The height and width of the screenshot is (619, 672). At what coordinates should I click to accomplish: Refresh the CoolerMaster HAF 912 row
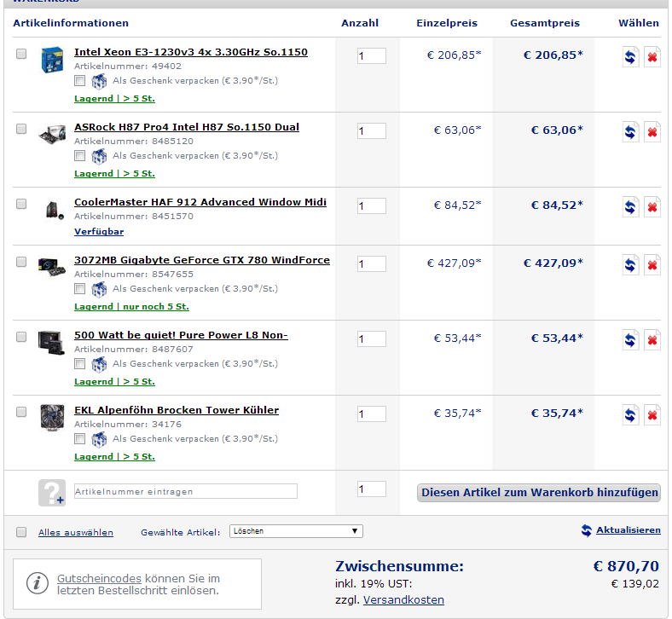[630, 207]
